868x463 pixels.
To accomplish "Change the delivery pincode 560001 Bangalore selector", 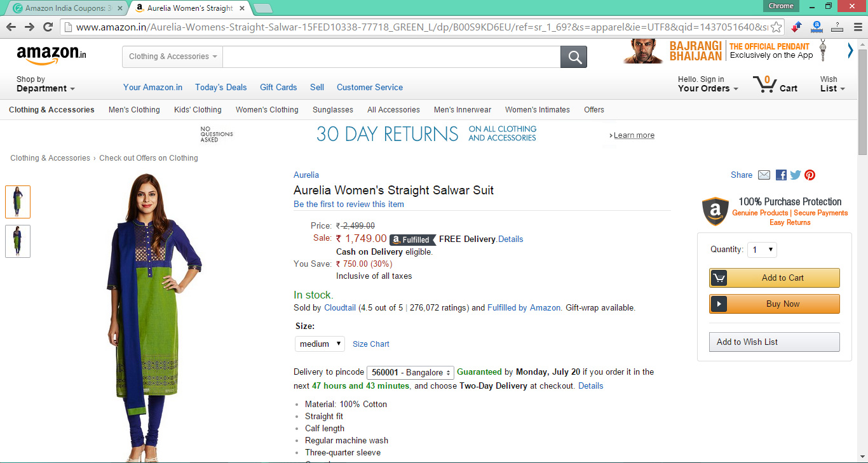I will 410,372.
